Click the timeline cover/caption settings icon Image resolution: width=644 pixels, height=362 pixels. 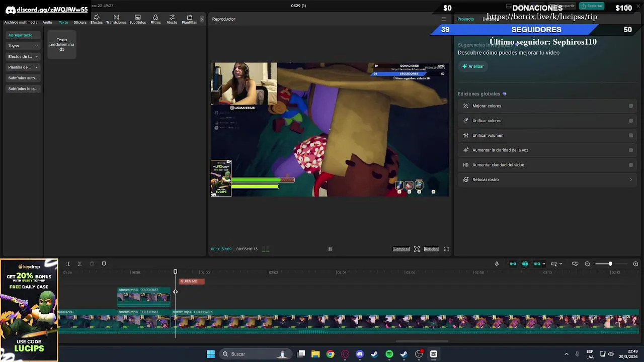coord(575,264)
